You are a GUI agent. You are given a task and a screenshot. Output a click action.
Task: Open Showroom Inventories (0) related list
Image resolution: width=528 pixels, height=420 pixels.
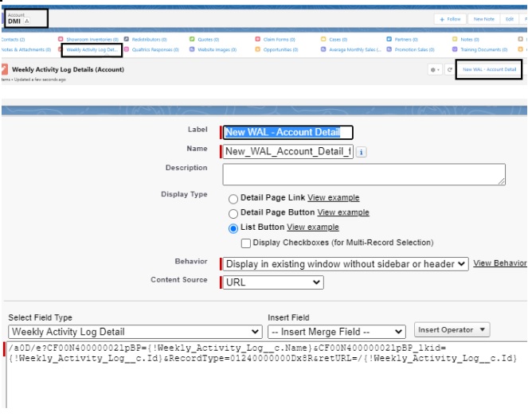(x=92, y=40)
